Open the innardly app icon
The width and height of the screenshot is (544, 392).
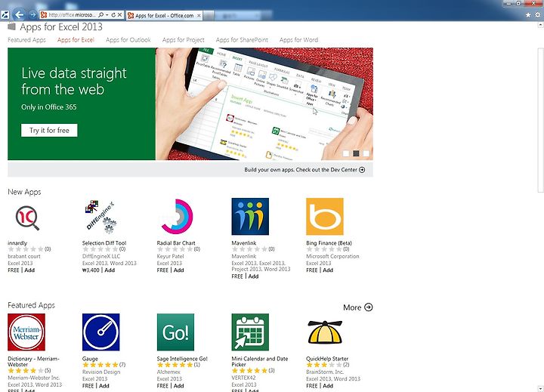pyautogui.click(x=26, y=218)
